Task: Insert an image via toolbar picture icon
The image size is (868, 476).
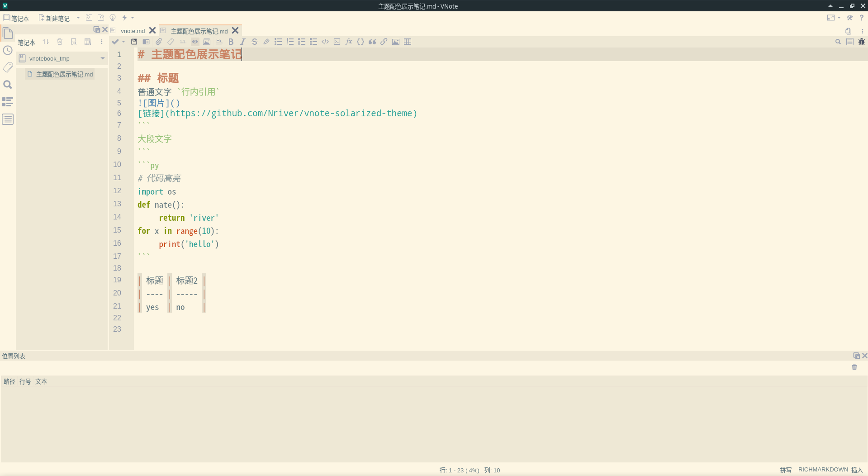Action: pos(396,42)
